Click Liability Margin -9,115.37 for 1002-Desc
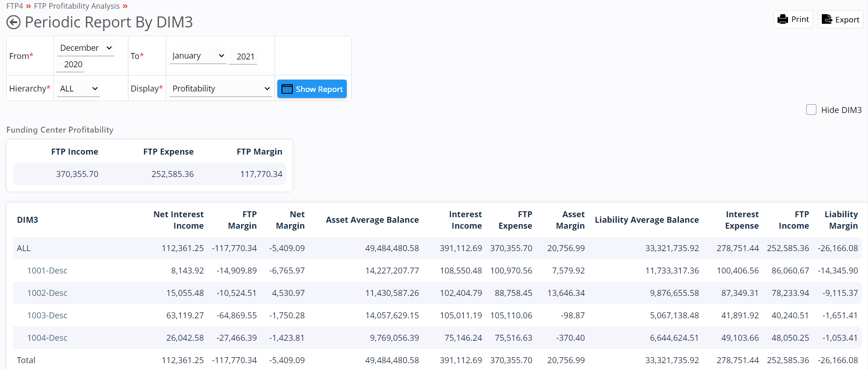The width and height of the screenshot is (868, 370). (x=840, y=293)
